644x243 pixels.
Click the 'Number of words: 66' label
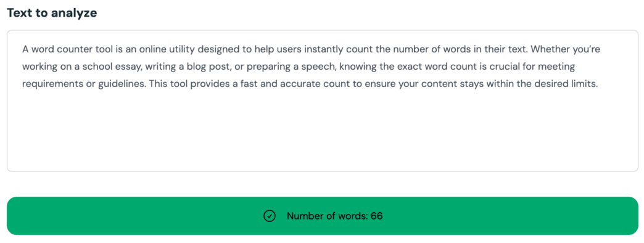pyautogui.click(x=335, y=216)
